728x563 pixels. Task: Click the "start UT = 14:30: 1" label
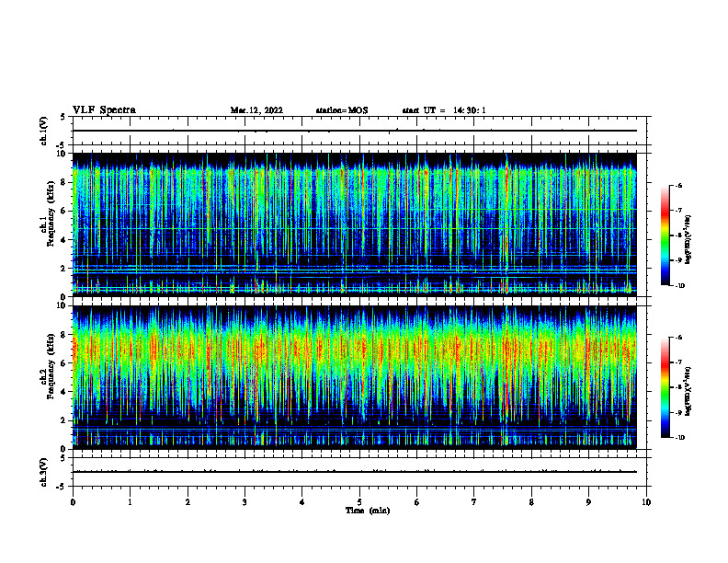click(444, 110)
